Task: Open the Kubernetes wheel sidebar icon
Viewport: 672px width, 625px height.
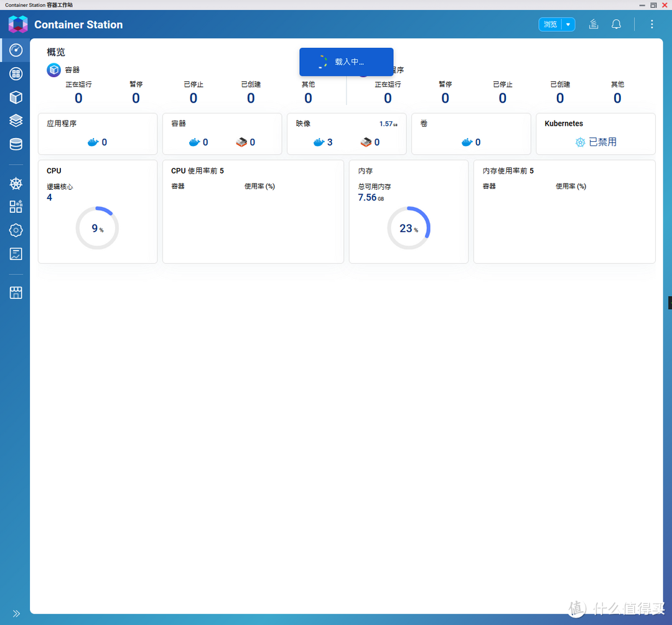Action: pyautogui.click(x=16, y=184)
